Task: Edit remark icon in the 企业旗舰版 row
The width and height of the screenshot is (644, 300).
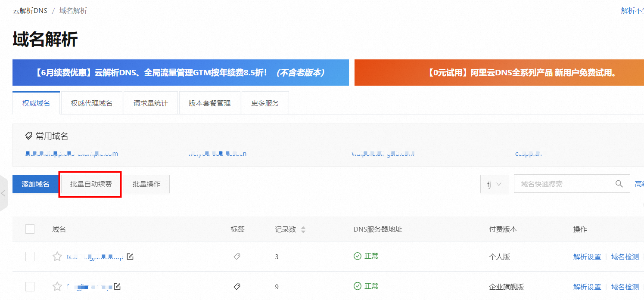Action: click(117, 286)
